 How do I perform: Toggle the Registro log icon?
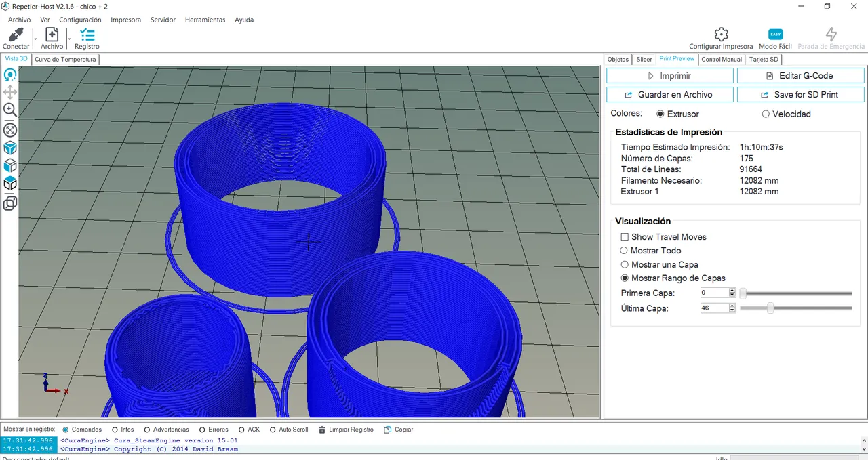click(87, 35)
